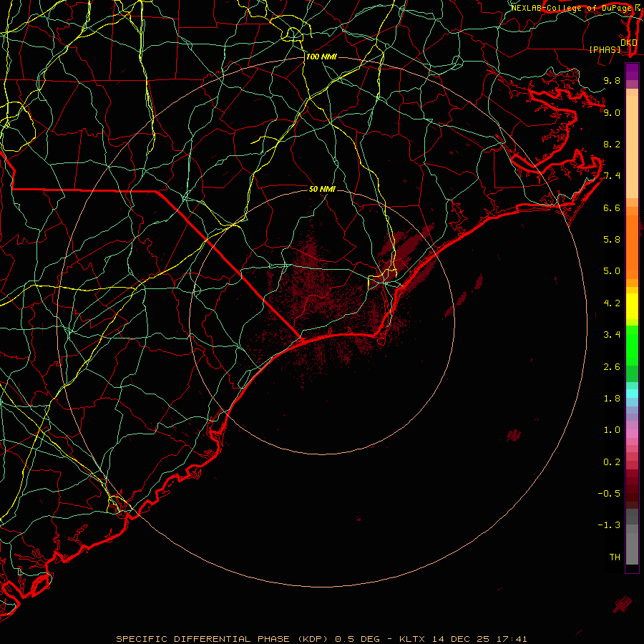The image size is (644, 644).
Task: Pick the bright green band of the color bar
Action: (632, 345)
